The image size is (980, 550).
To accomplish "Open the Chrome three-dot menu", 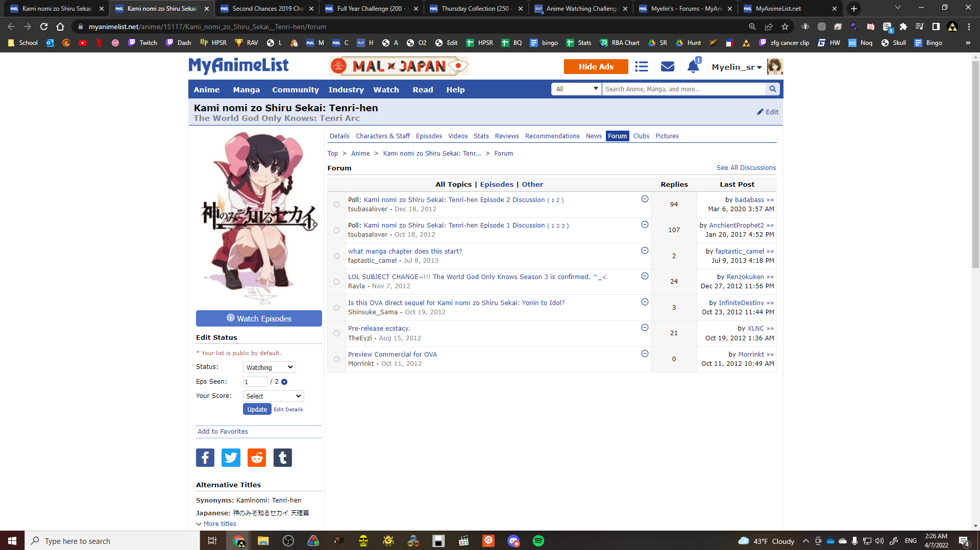I will (x=969, y=27).
